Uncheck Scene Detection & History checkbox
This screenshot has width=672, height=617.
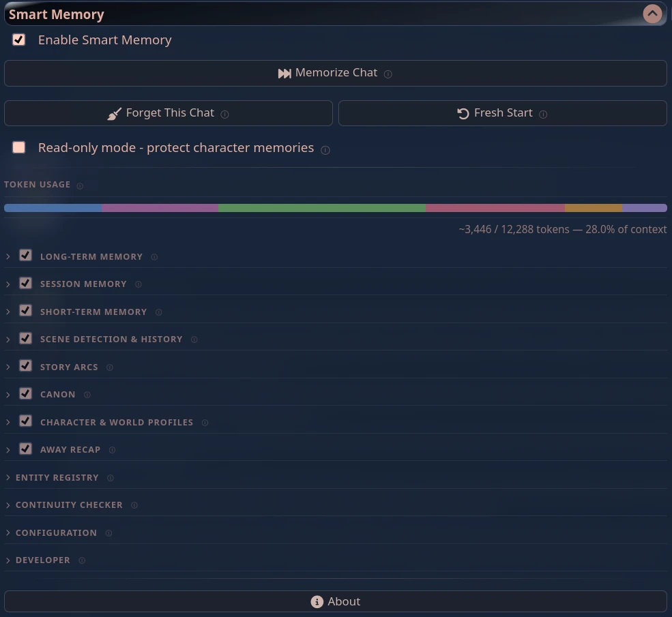25,338
